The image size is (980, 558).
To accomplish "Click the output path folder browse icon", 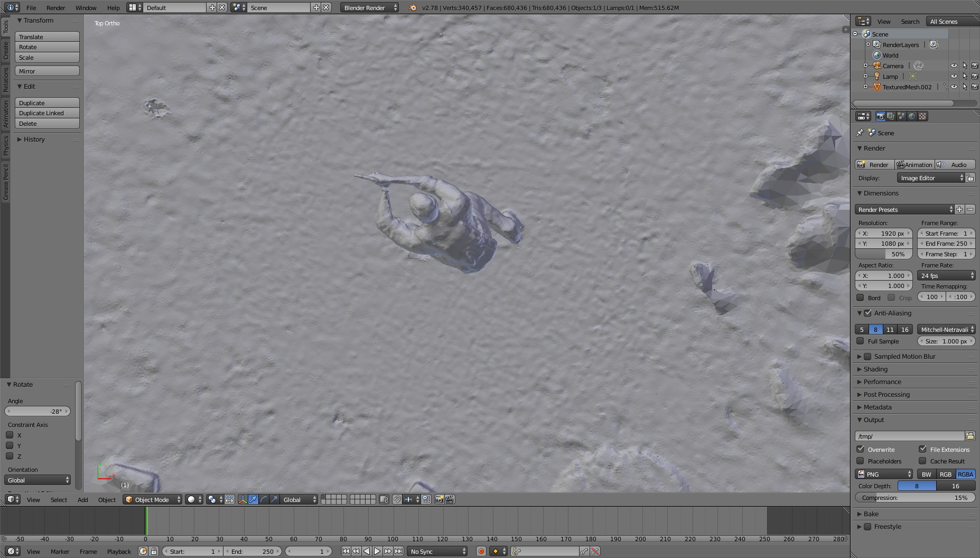I will [x=970, y=436].
